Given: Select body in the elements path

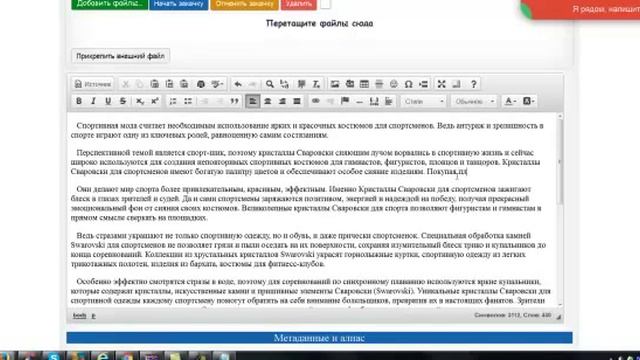Looking at the screenshot, I should coord(80,316).
